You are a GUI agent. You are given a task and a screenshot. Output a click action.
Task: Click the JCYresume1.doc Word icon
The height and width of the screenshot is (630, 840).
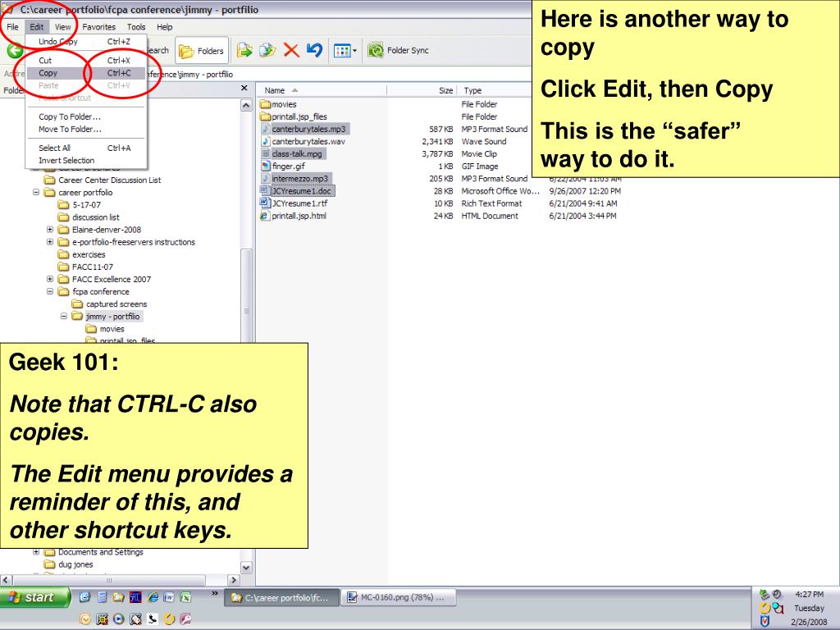[x=265, y=190]
